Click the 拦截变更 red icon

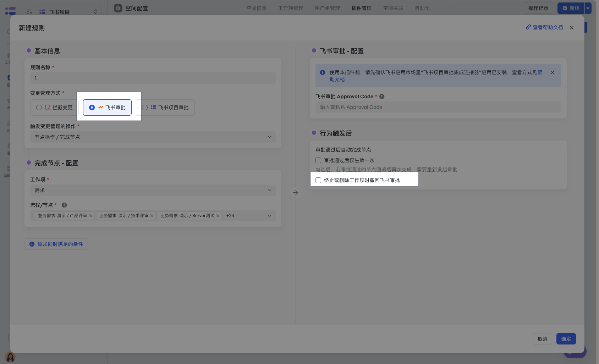(x=48, y=107)
